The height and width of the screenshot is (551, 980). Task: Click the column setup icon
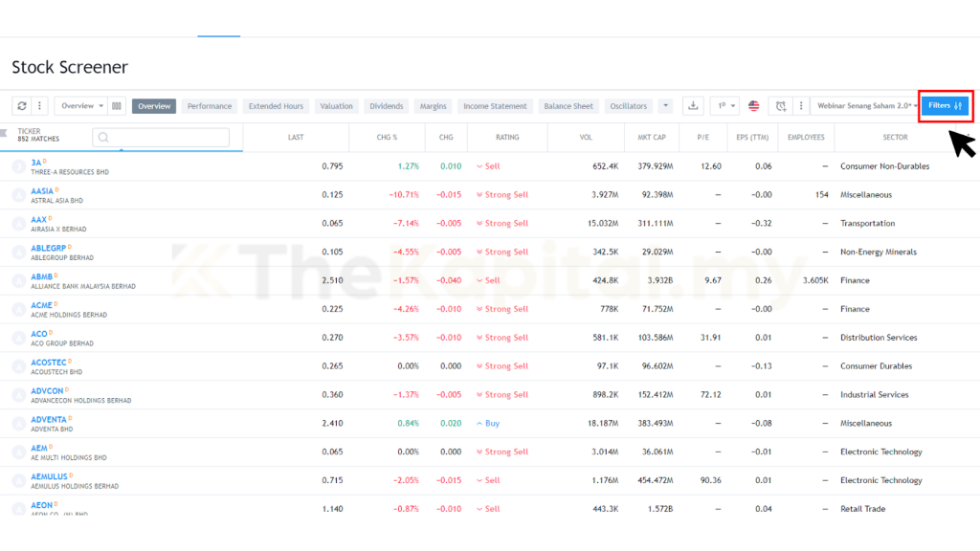[x=117, y=106]
